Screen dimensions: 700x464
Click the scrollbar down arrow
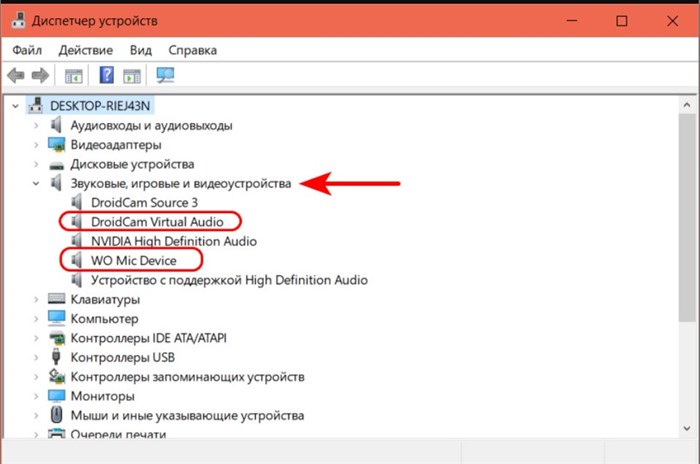(x=687, y=429)
